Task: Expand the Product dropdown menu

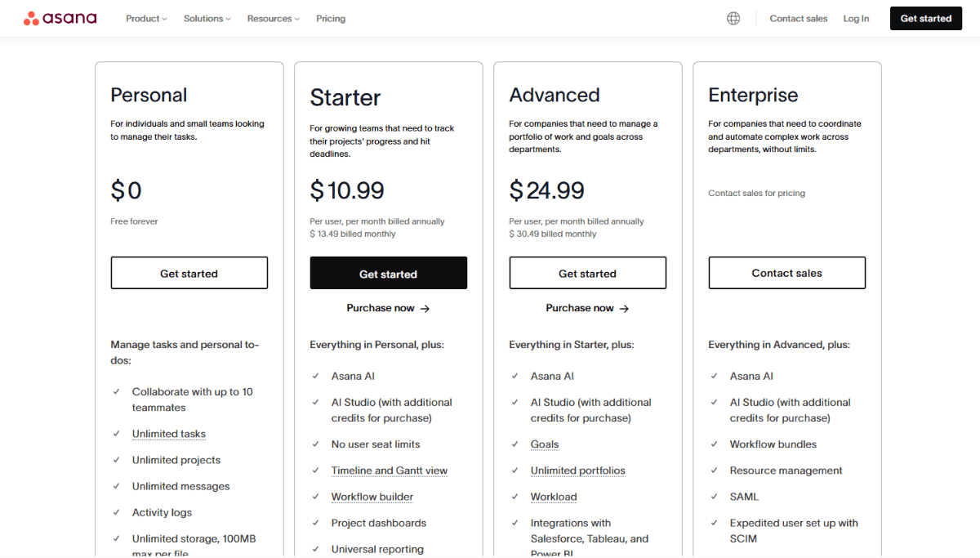Action: pos(145,18)
